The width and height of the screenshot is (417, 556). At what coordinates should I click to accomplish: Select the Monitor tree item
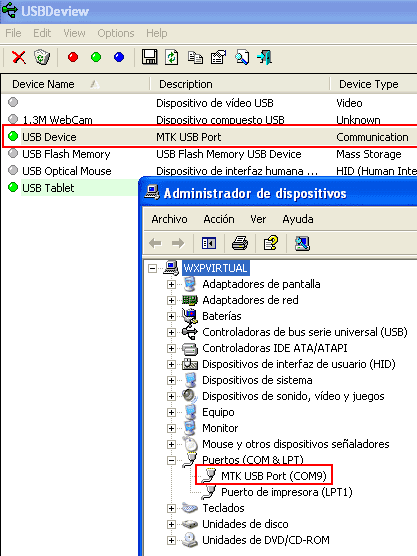[x=220, y=428]
